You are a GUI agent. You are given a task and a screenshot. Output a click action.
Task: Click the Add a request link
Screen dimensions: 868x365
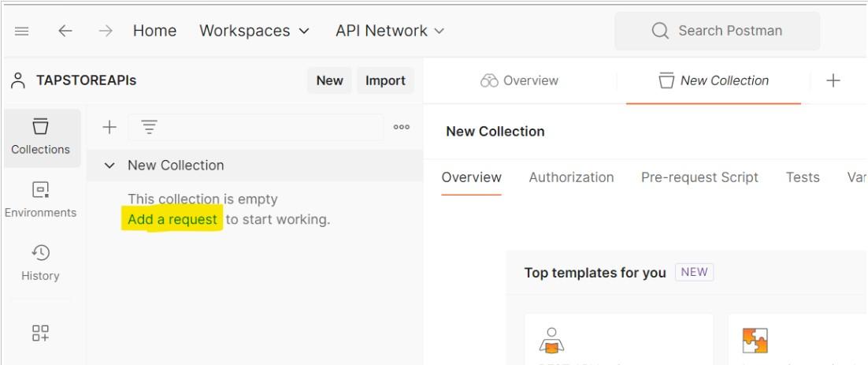pyautogui.click(x=172, y=219)
